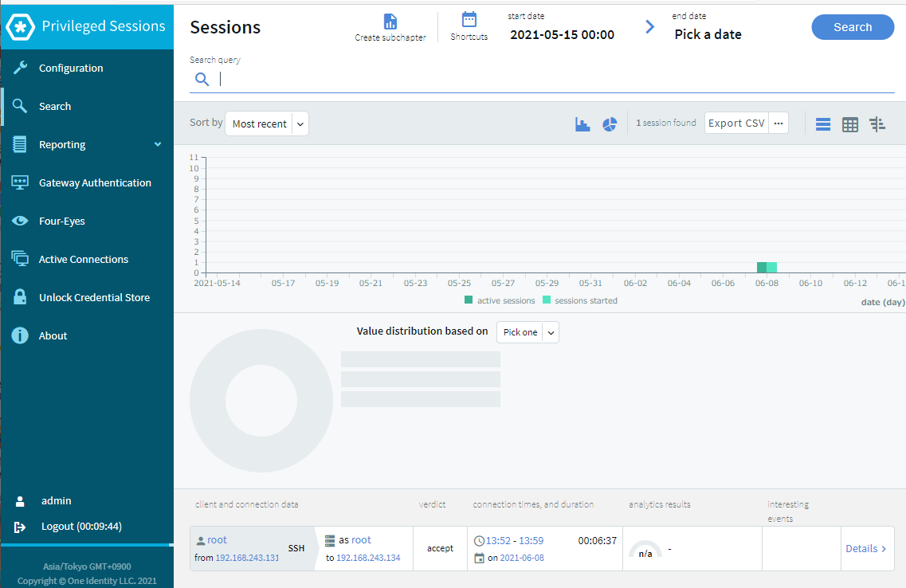906x588 pixels.
Task: Switch to list view layout
Action: coord(823,124)
